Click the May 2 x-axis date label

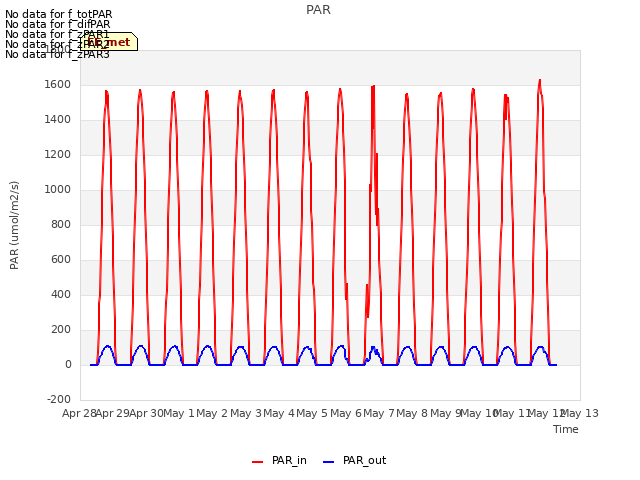212,413
